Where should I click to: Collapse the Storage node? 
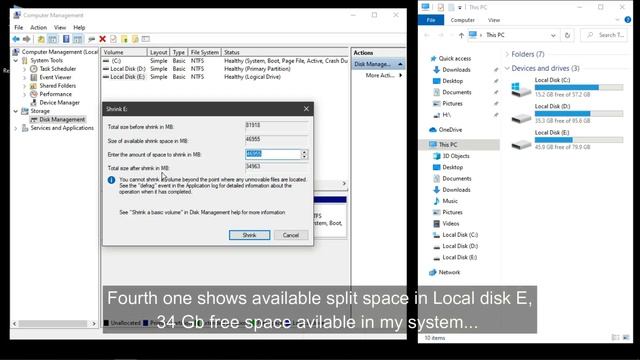(16, 111)
